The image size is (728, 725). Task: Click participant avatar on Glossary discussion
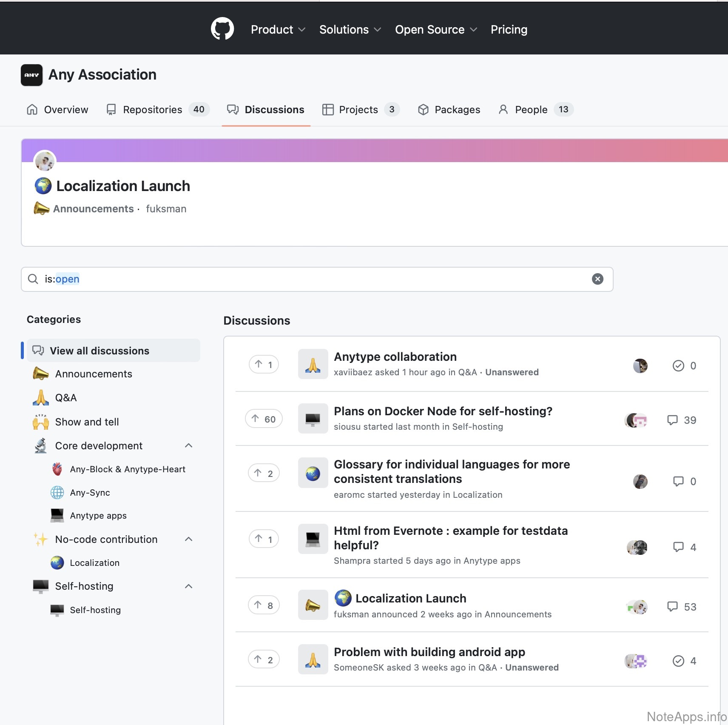[640, 481]
